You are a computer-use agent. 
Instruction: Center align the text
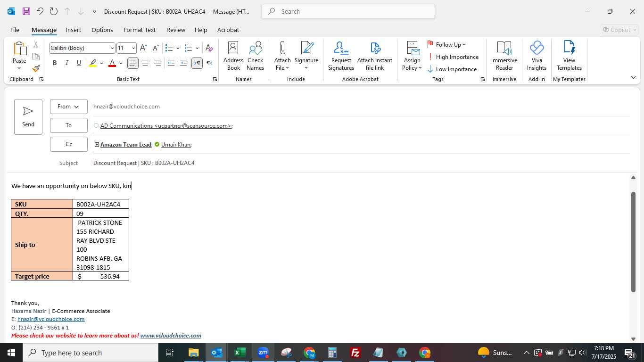point(145,63)
